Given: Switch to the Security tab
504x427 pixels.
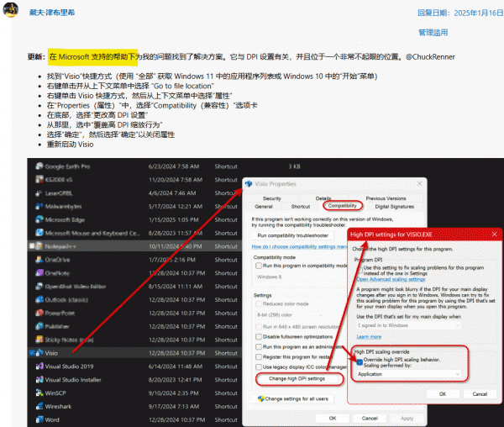Looking at the screenshot, I should coord(272,198).
